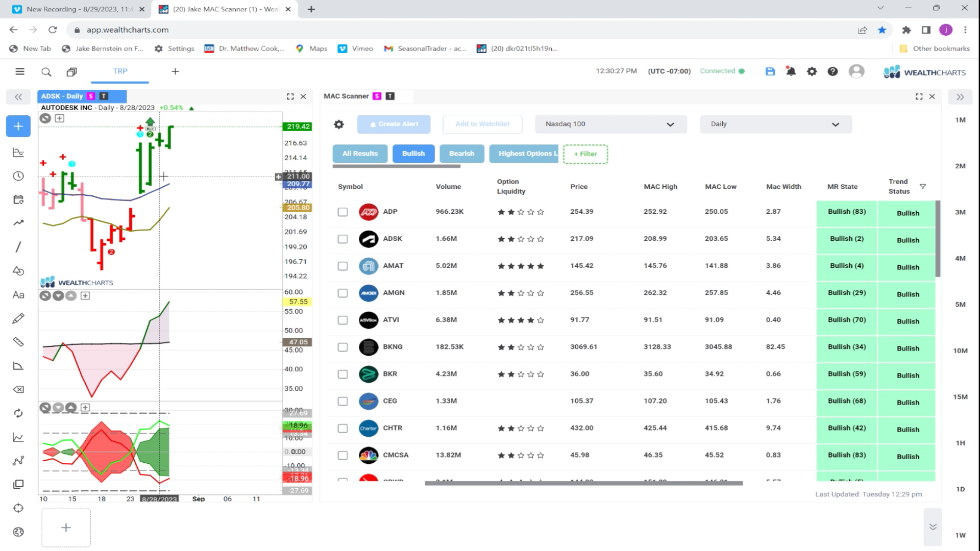Maximize the MAC Scanner panel

pos(919,96)
